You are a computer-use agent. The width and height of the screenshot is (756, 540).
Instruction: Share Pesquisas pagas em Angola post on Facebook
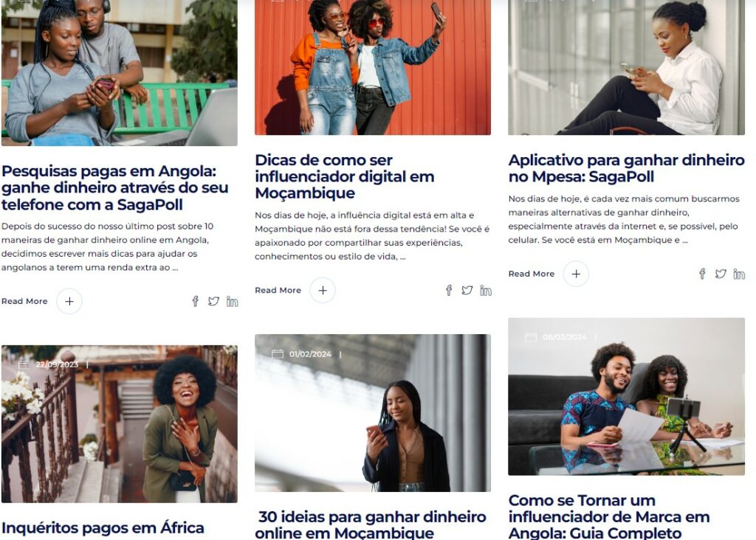tap(195, 302)
